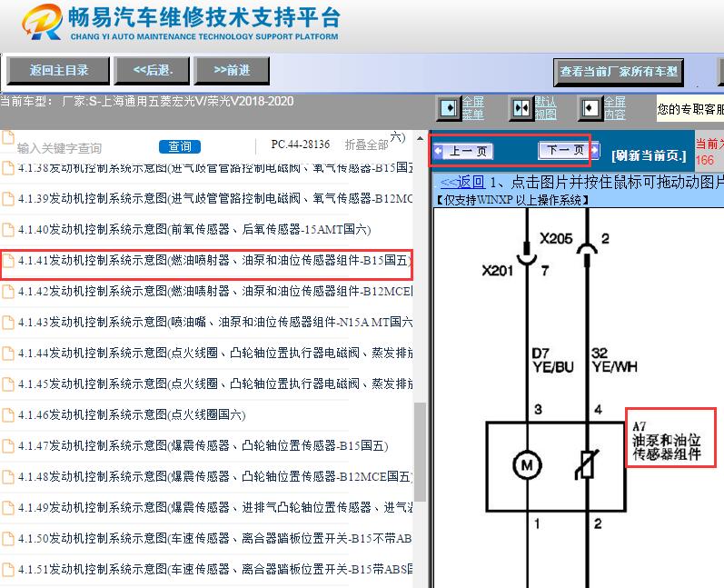Viewport: 724px width, 588px height.
Task: Click scrollbar up arrow of tree panel
Action: point(420,138)
